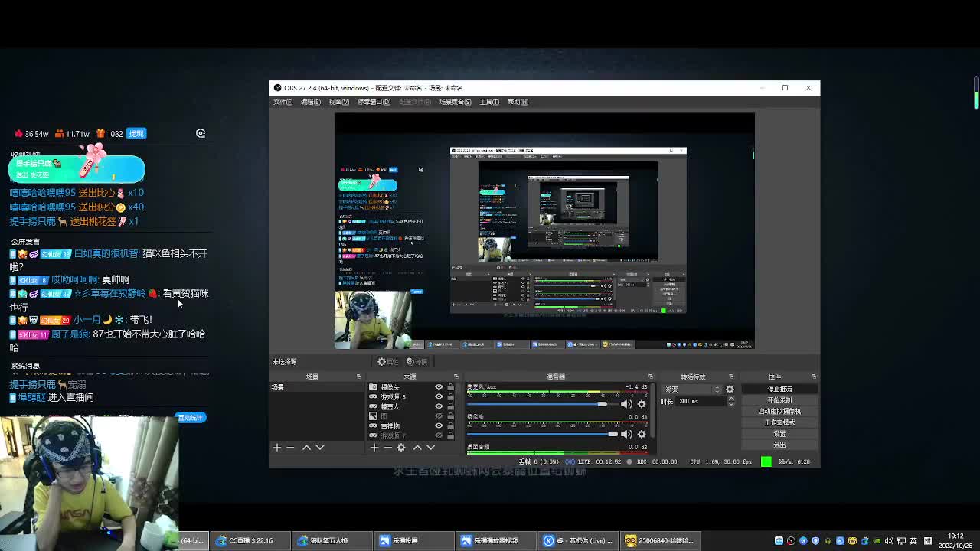Screen dimensions: 980x551
Task: Open audio settings gear for 麦克风/Aux
Action: (642, 404)
